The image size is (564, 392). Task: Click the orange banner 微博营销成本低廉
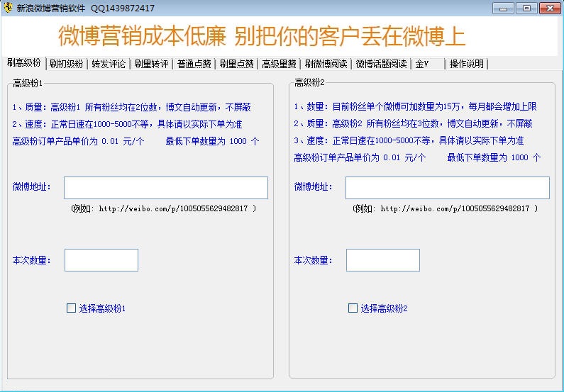coord(142,36)
